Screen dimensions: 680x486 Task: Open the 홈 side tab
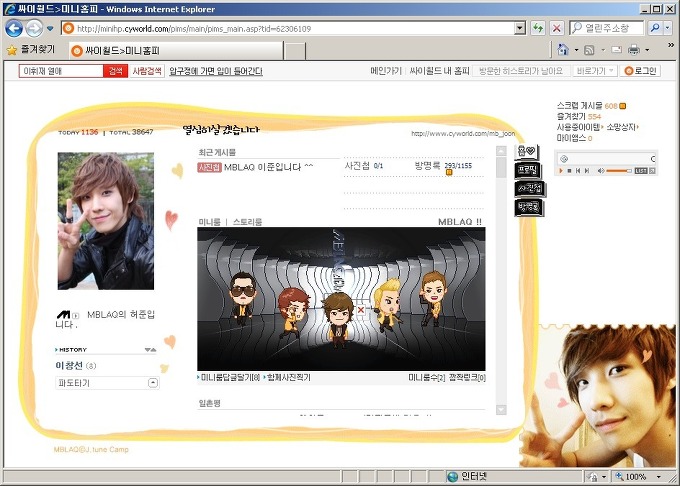pyautogui.click(x=526, y=152)
